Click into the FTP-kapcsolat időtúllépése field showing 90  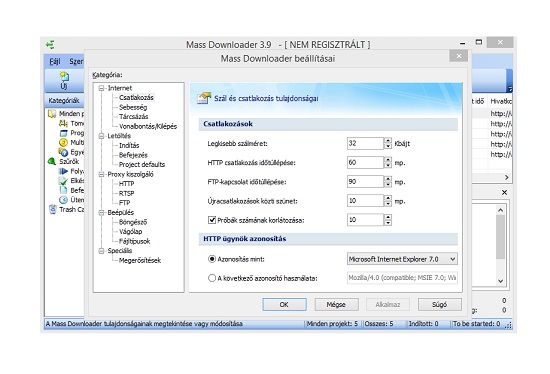point(365,182)
